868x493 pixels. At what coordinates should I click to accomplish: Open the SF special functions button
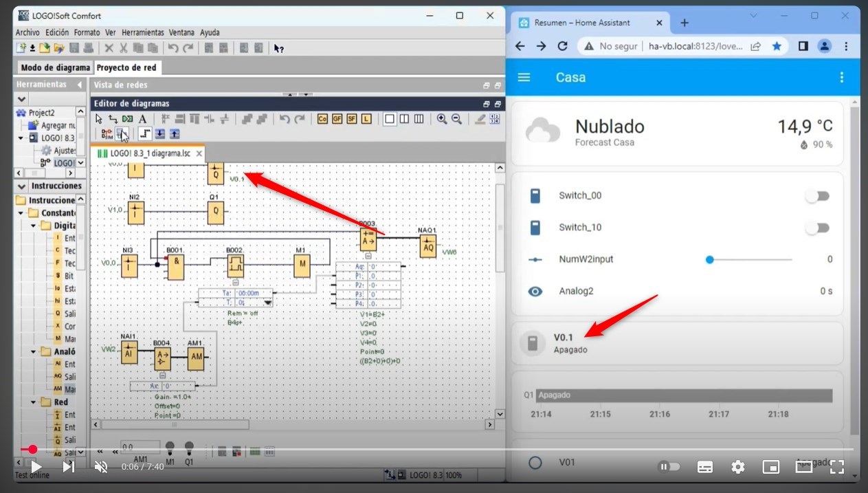click(352, 119)
